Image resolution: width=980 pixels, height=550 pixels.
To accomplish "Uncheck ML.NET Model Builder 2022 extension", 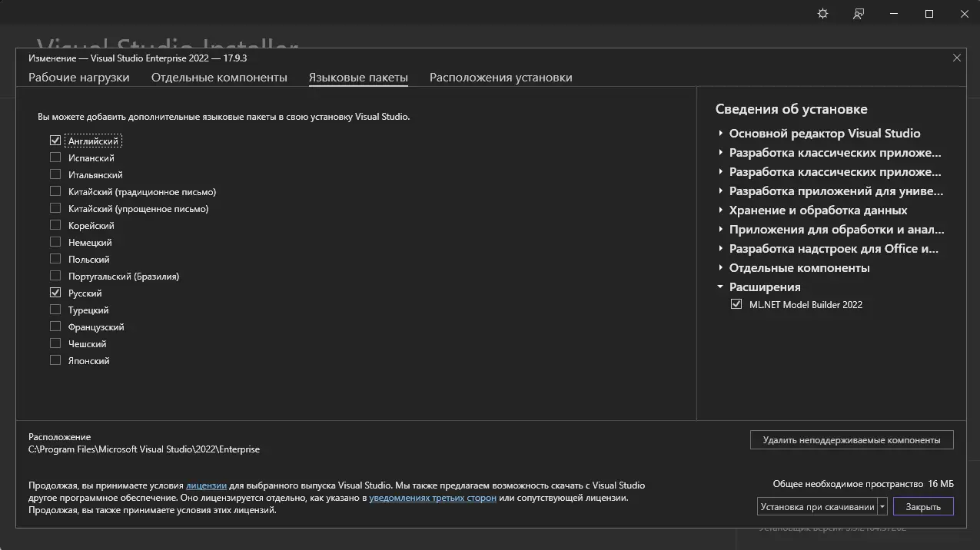I will click(x=736, y=304).
